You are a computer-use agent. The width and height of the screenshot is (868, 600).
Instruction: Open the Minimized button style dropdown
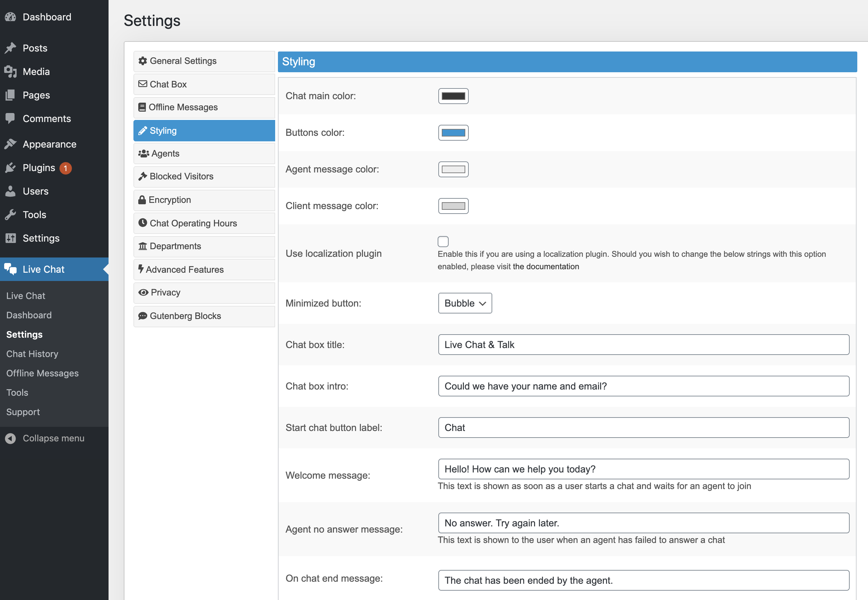(464, 303)
